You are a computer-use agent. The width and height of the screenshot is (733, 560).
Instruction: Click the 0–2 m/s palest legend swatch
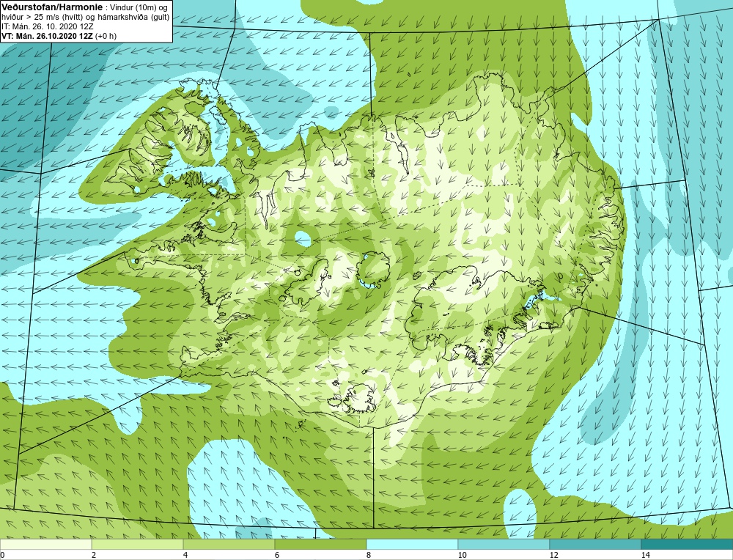tap(45, 544)
